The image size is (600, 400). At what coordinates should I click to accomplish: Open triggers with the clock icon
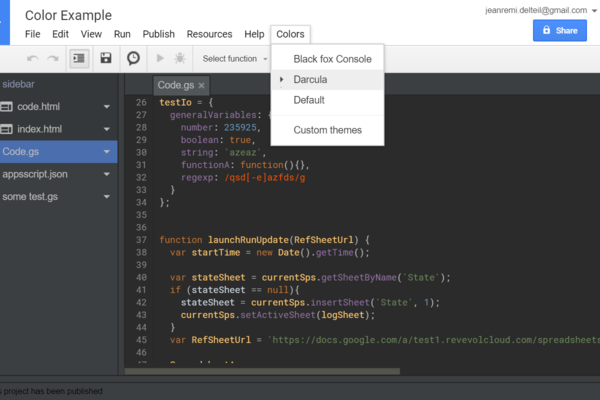(x=133, y=59)
